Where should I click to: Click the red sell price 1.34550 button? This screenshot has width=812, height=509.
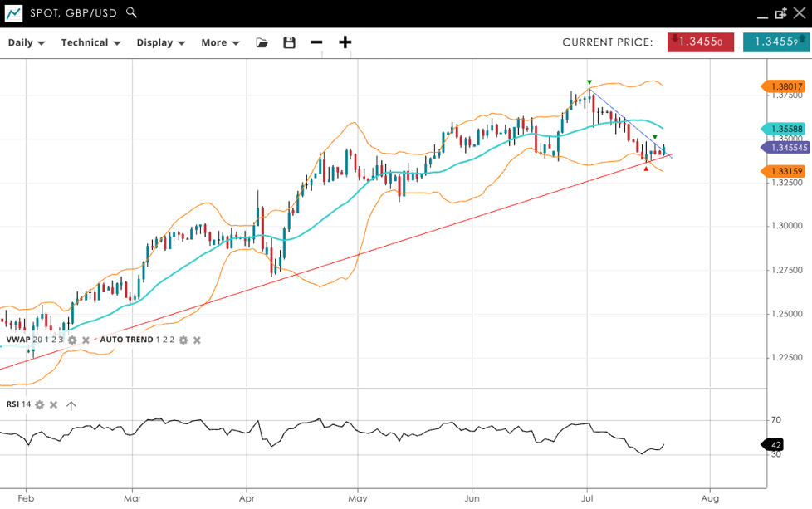700,42
